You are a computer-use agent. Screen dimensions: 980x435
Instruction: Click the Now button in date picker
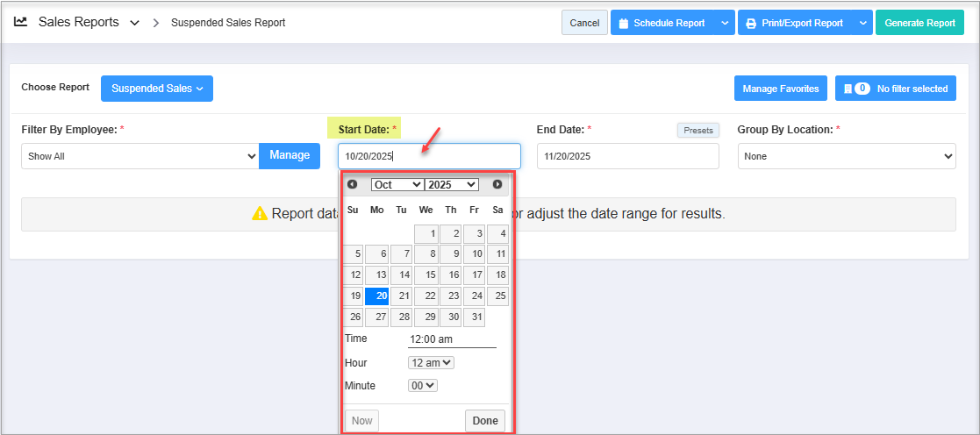coord(361,421)
